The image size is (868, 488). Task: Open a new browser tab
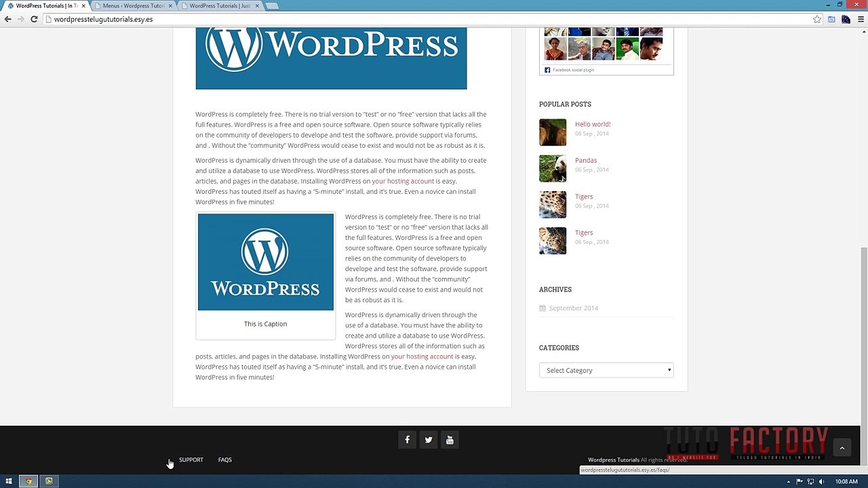pos(272,6)
